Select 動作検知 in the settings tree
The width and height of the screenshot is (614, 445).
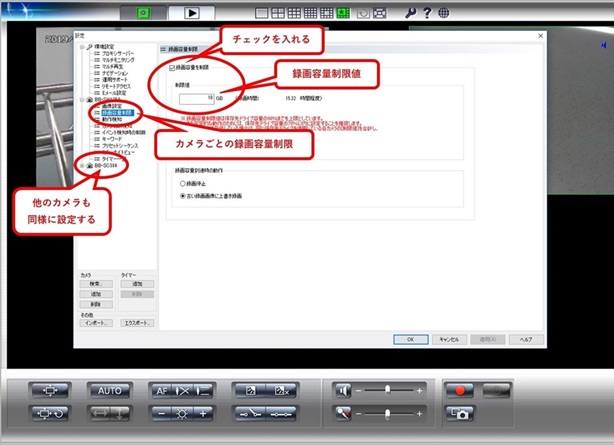pos(112,119)
